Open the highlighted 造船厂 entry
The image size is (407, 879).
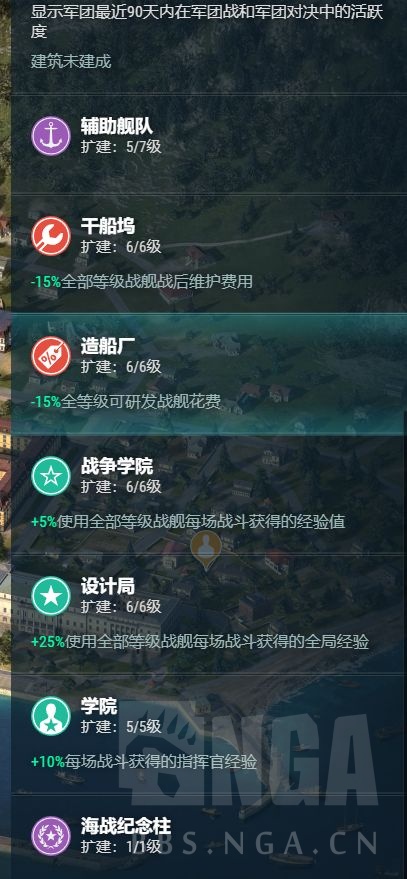pyautogui.click(x=209, y=374)
